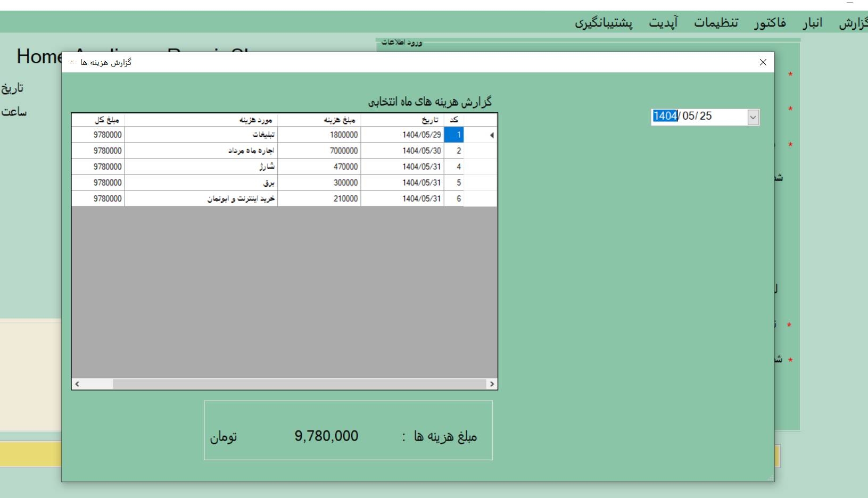Open the فاکتور menu
Image resolution: width=868 pixels, height=498 pixels.
tap(770, 23)
